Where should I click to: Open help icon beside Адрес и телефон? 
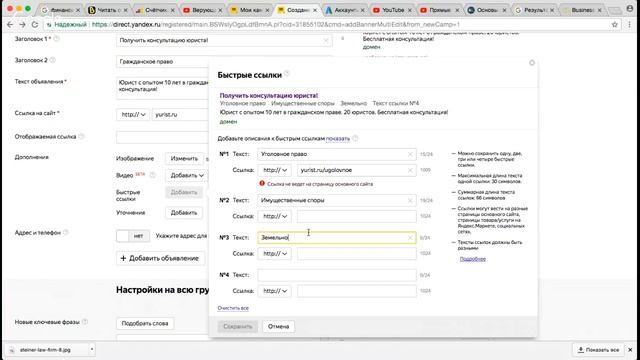coord(66,232)
